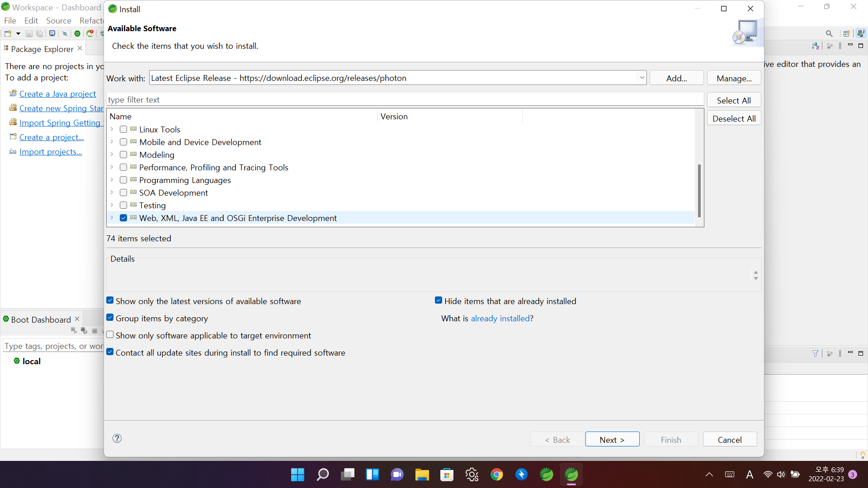The image size is (868, 488).
Task: Click the magnifier search icon in toolbar
Action: coord(829,33)
